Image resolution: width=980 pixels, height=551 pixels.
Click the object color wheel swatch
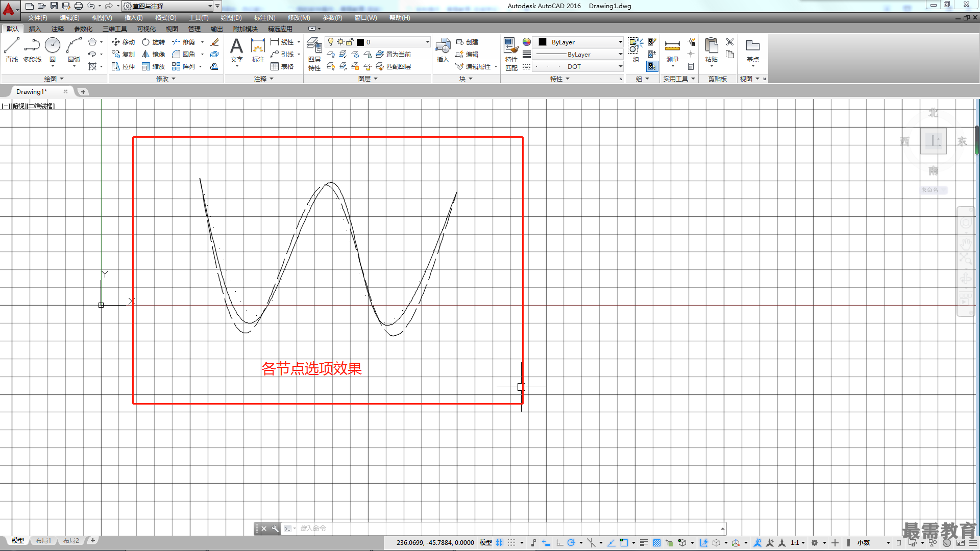tap(526, 42)
